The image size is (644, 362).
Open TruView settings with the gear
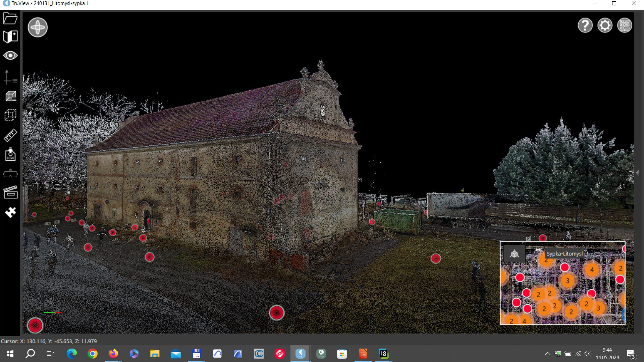[x=605, y=25]
